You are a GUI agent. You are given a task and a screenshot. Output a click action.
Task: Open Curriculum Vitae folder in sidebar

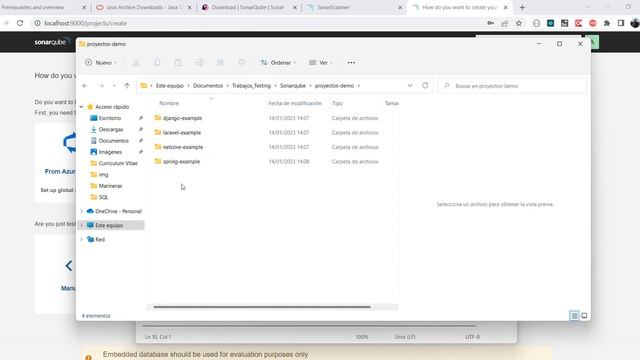tap(118, 163)
